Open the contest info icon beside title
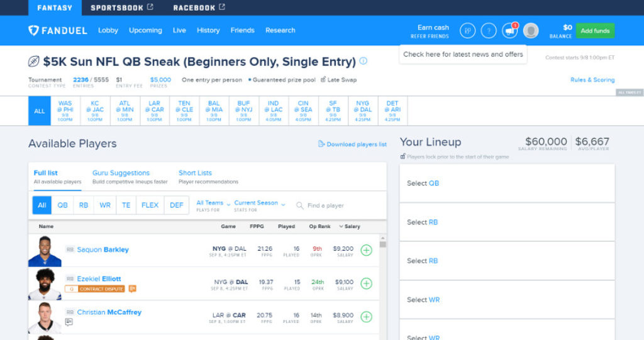 [363, 61]
